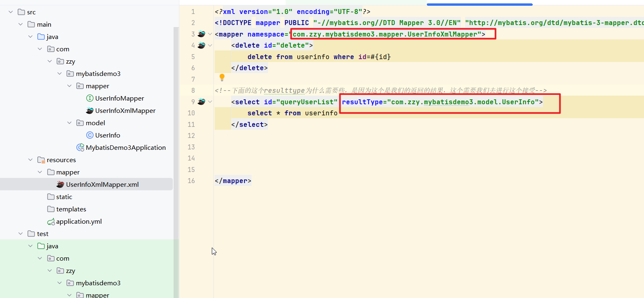Click the main folder icon
Screen dimensions: 644x298
point(31,24)
